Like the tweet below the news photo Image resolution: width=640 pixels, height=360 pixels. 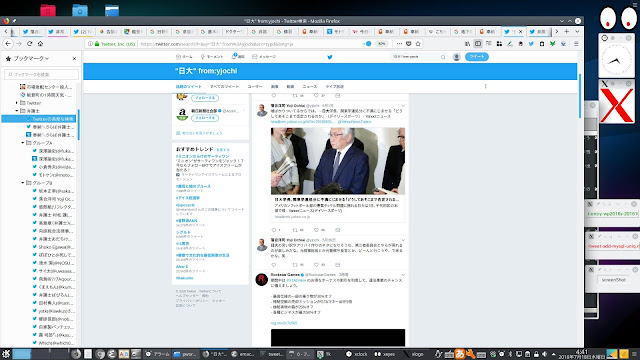316,230
